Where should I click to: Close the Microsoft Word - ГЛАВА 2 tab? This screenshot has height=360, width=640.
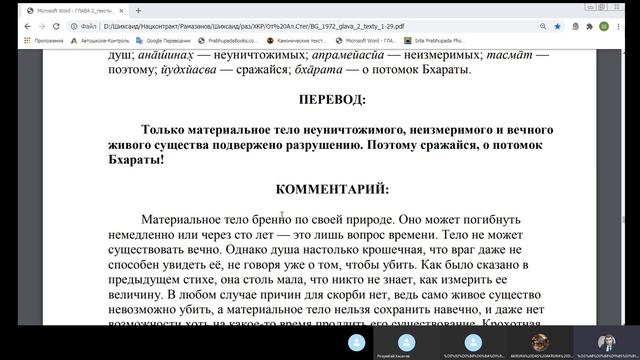(x=121, y=11)
